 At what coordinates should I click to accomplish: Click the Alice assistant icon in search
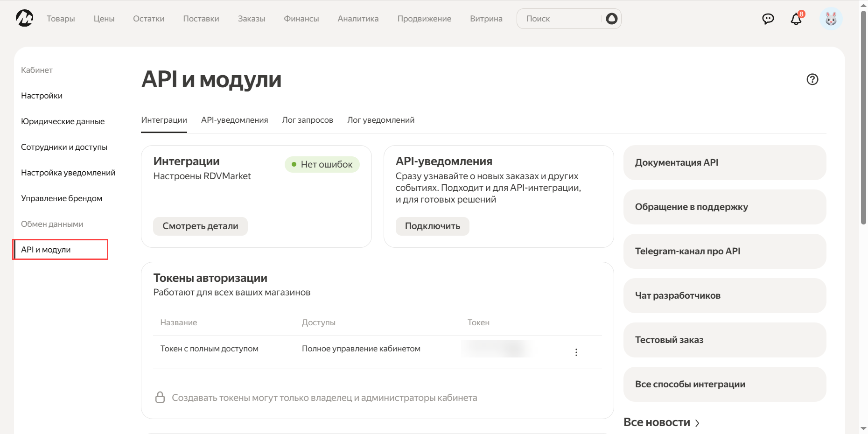pyautogui.click(x=611, y=19)
